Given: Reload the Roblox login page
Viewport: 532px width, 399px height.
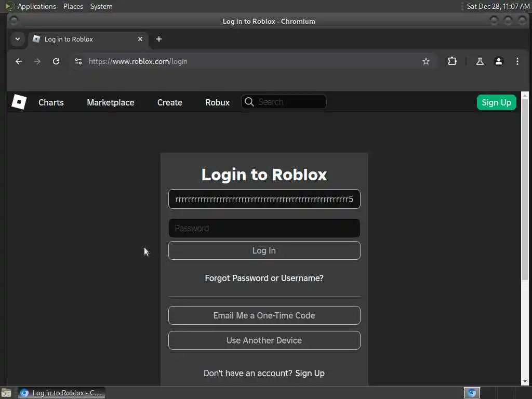Looking at the screenshot, I should click(x=56, y=61).
